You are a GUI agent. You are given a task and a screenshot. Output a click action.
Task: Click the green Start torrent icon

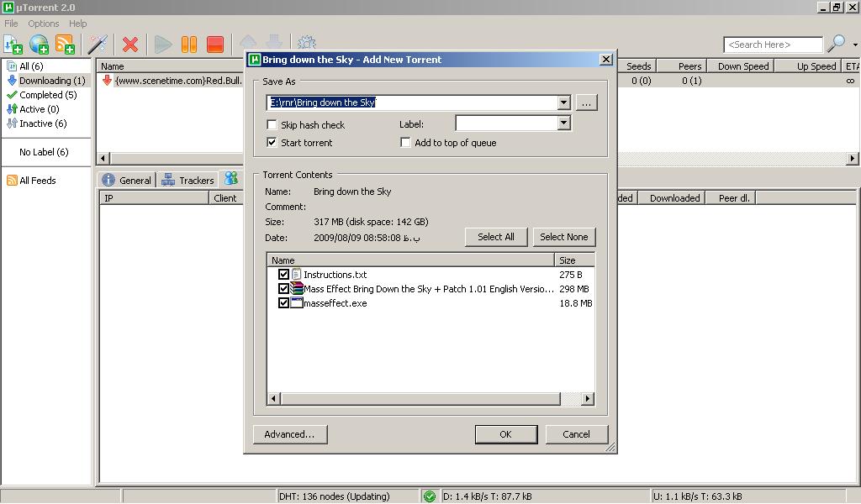pos(163,45)
